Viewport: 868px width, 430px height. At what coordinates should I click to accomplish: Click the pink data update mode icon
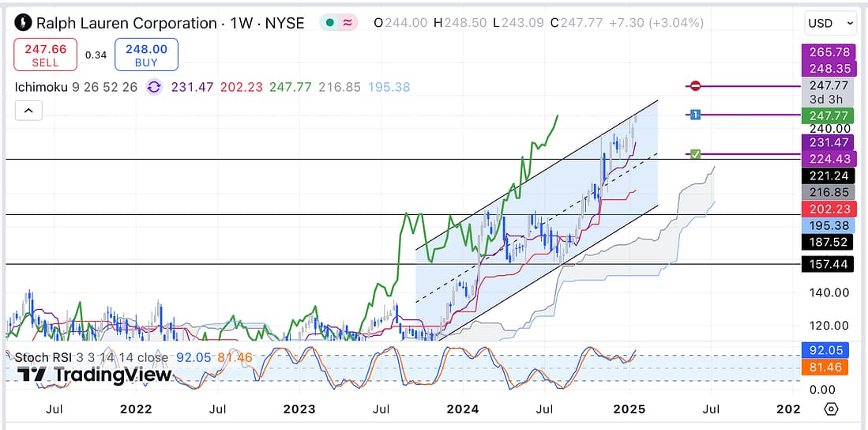[x=348, y=23]
